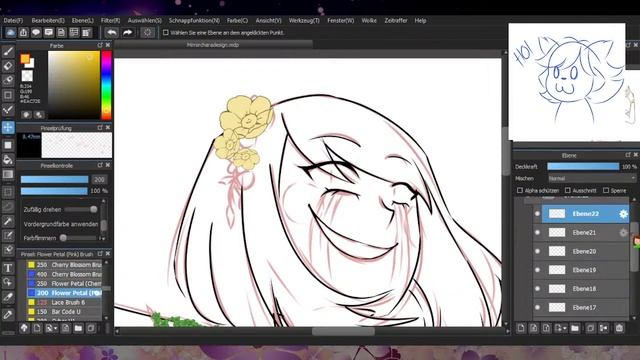Select the Brush tool

tap(8, 51)
